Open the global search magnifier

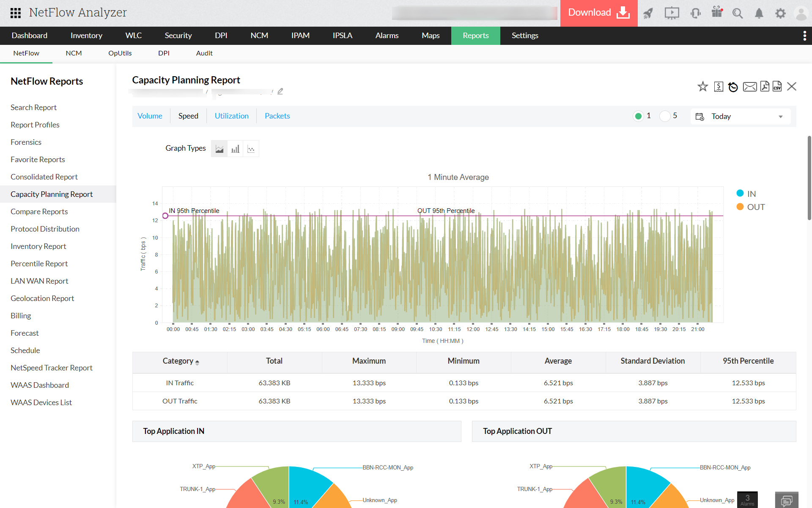(738, 13)
